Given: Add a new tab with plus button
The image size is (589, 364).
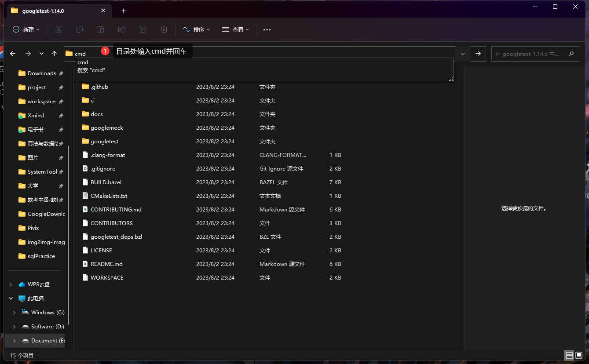Looking at the screenshot, I should coord(123,11).
